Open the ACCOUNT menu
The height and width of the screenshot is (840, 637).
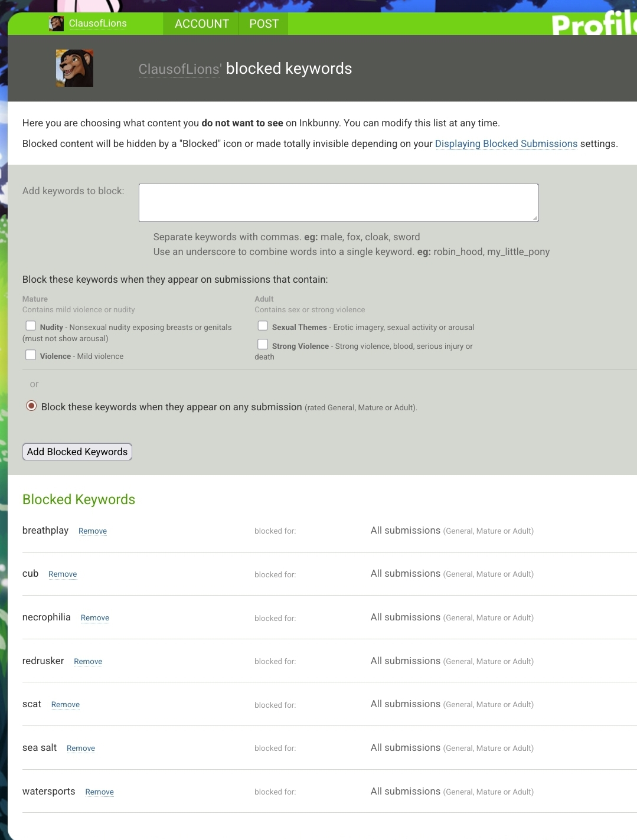202,24
